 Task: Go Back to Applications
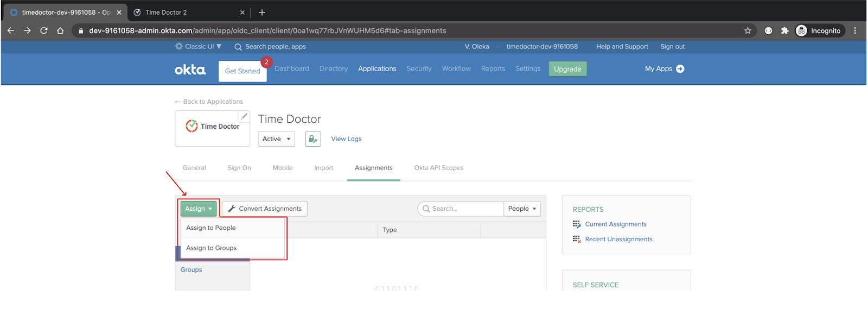209,102
